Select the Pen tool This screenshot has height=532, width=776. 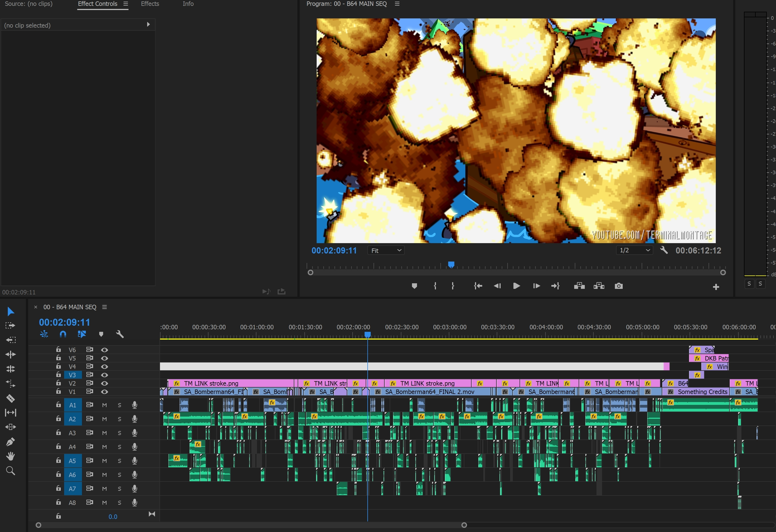[10, 442]
